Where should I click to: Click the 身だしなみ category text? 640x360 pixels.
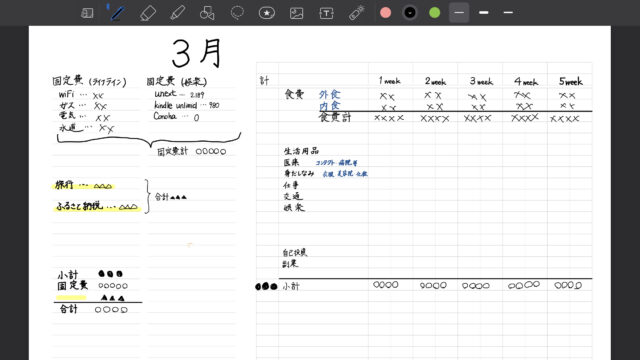point(299,173)
